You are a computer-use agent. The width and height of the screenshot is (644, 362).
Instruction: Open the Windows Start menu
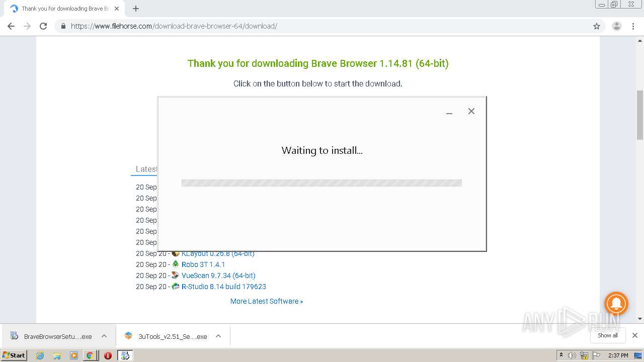coord(14,355)
